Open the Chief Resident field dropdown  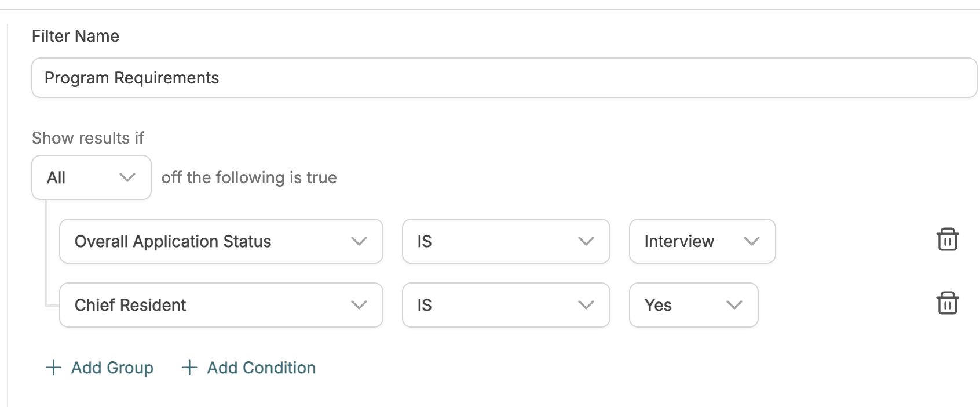(221, 305)
